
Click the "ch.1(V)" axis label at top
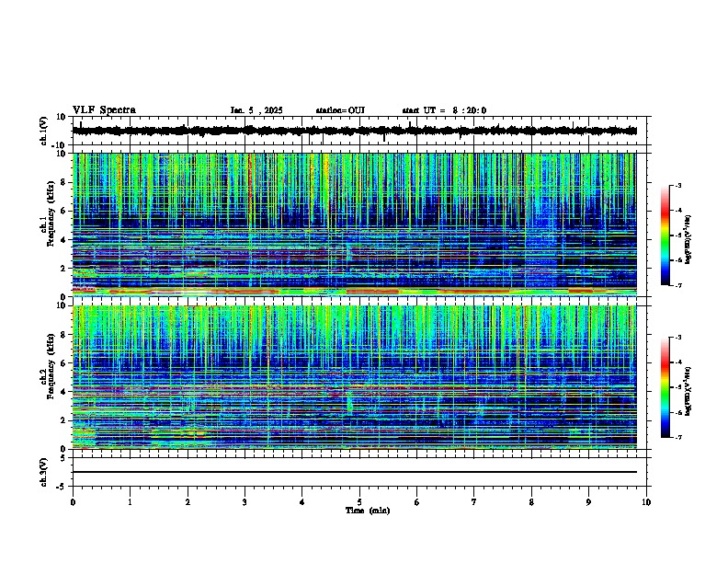pyautogui.click(x=44, y=131)
